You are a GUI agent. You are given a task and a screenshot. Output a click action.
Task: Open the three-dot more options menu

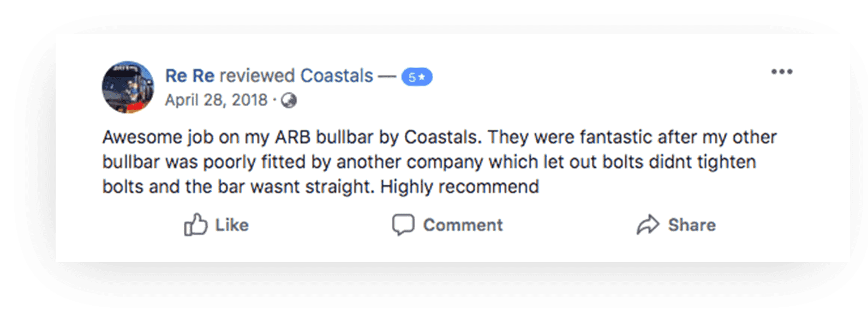tap(782, 71)
